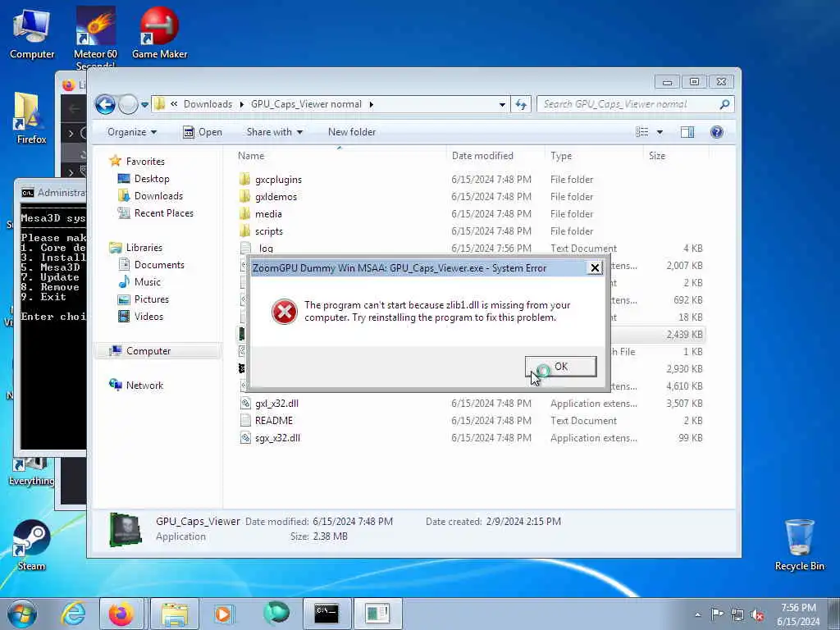Go back in the Explorer window
840x630 pixels.
click(x=106, y=104)
